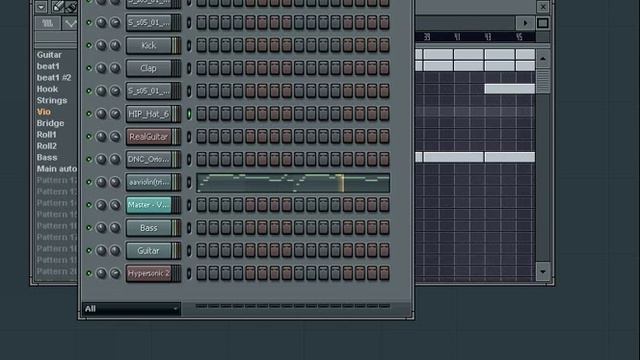
Task: Click bar 41 on the playlist timeline ruler
Action: tap(457, 37)
